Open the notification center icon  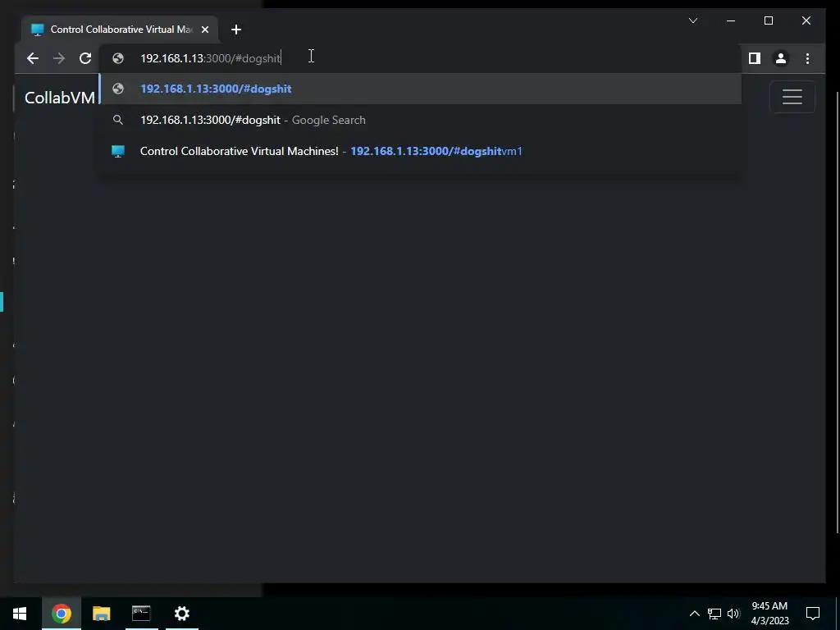(813, 614)
